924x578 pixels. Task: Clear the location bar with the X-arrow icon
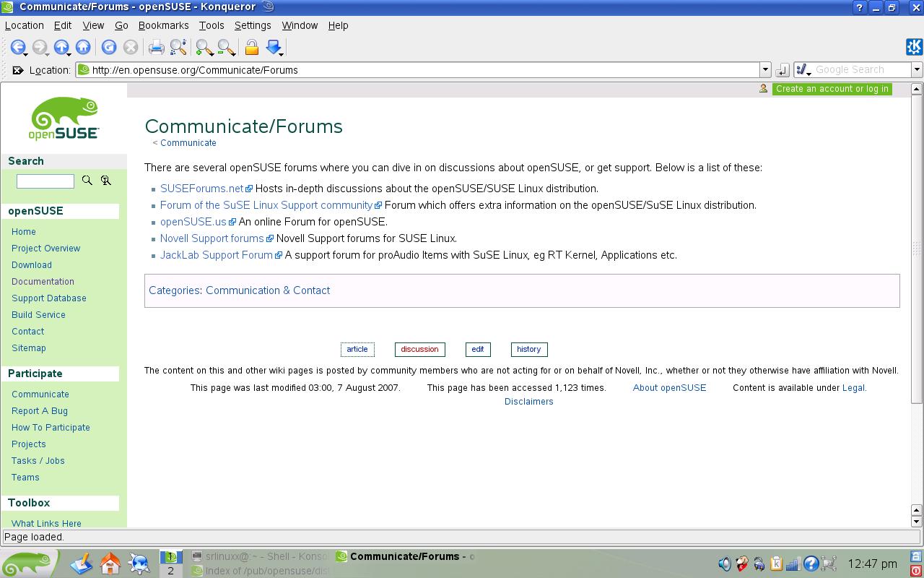(x=18, y=70)
